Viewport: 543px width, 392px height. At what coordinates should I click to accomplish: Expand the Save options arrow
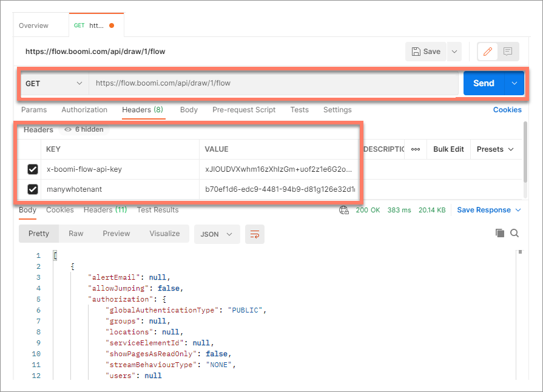[x=454, y=52]
